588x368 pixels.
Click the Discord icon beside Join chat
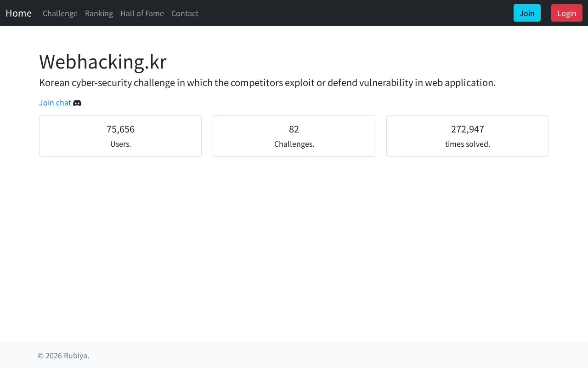[x=77, y=103]
